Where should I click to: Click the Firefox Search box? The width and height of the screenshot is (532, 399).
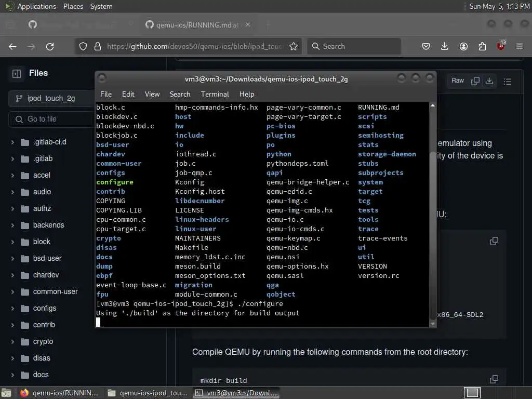354,46
